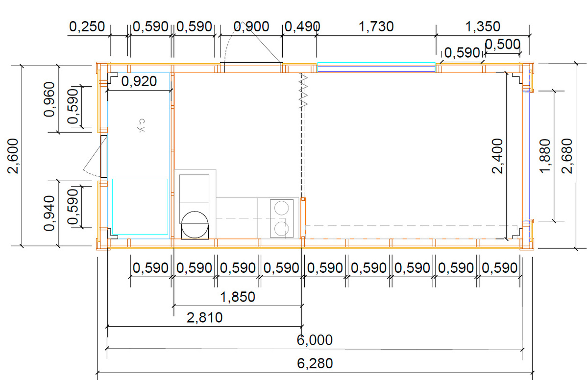The width and height of the screenshot is (588, 380).
Task: Select the round washing machine drum symbol
Action: coord(196,224)
